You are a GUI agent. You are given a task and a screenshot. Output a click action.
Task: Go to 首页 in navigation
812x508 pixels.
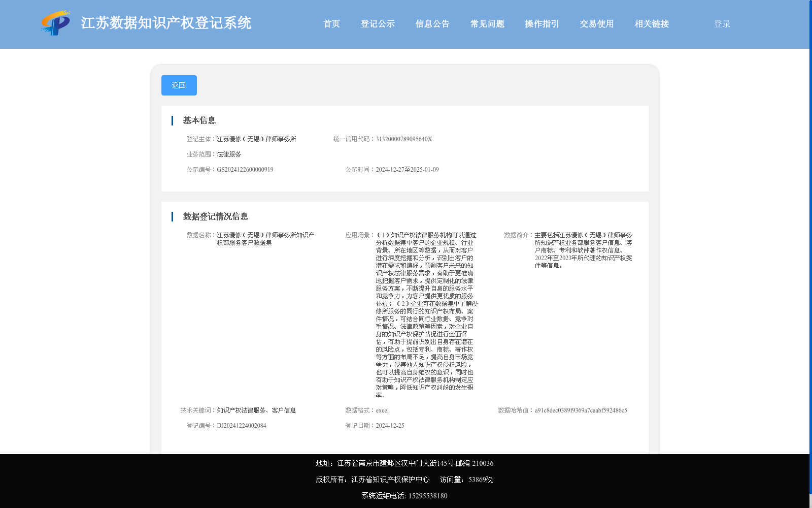click(x=331, y=24)
